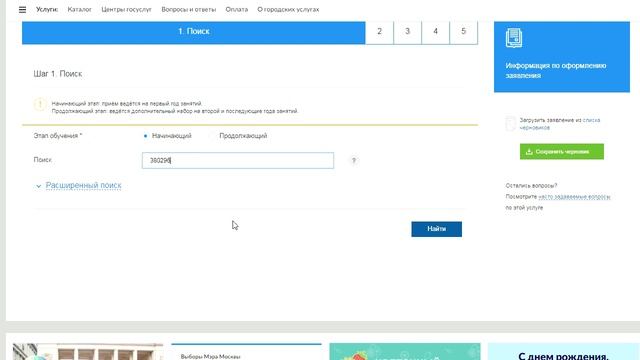The image size is (640, 360).
Task: Click the green 'Сохранить черновик' button
Action: tap(562, 151)
